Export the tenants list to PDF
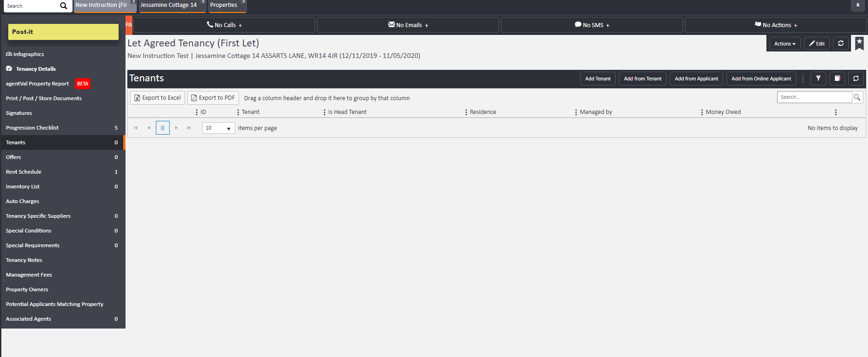Image resolution: width=868 pixels, height=357 pixels. 213,98
